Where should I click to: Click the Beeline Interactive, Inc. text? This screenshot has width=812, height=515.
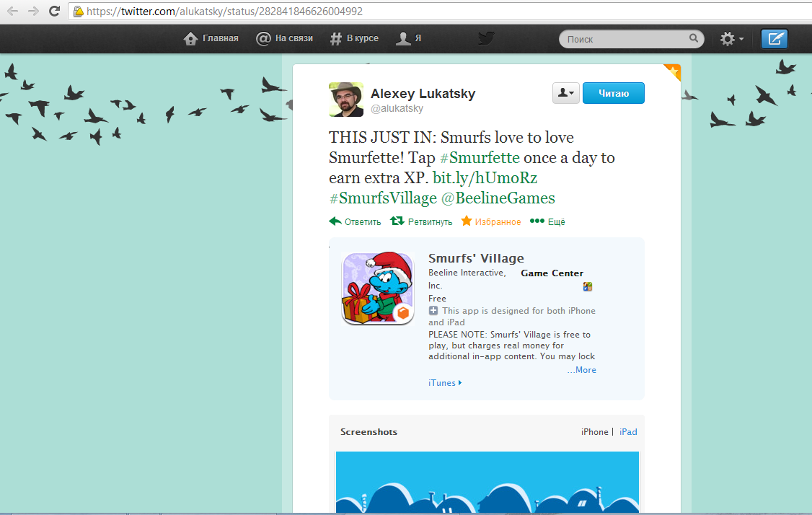click(x=467, y=278)
